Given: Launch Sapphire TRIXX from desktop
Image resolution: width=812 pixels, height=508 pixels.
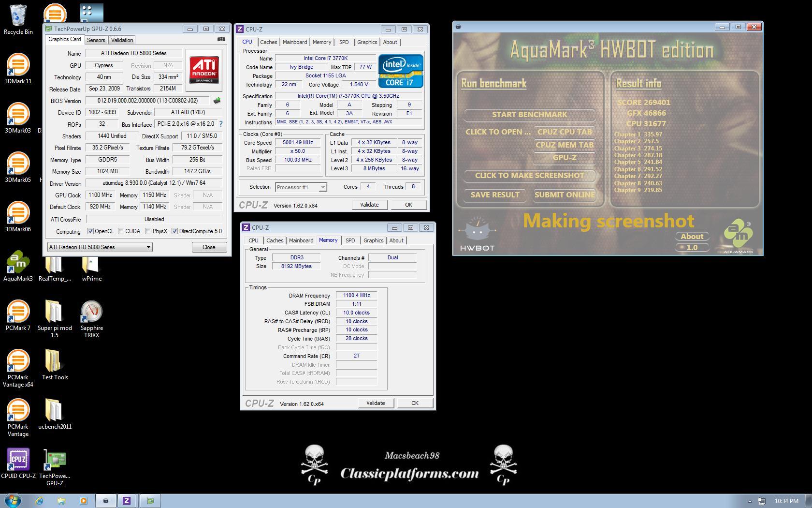Looking at the screenshot, I should coord(91,319).
